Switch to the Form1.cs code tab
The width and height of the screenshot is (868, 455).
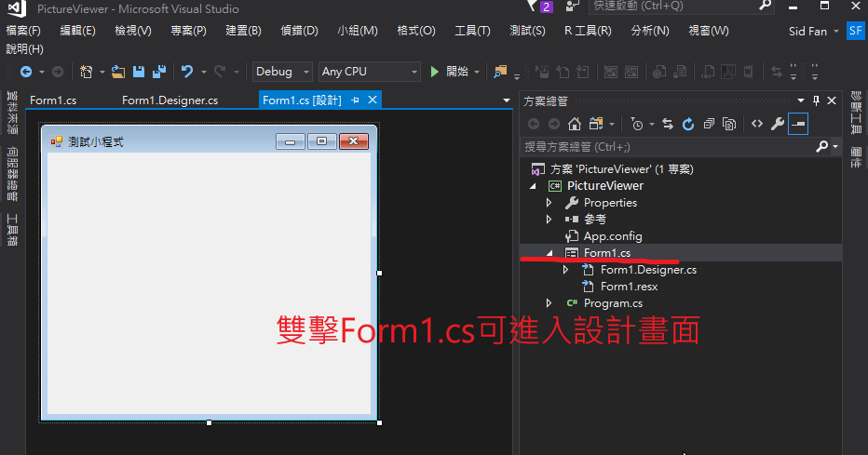click(x=53, y=100)
